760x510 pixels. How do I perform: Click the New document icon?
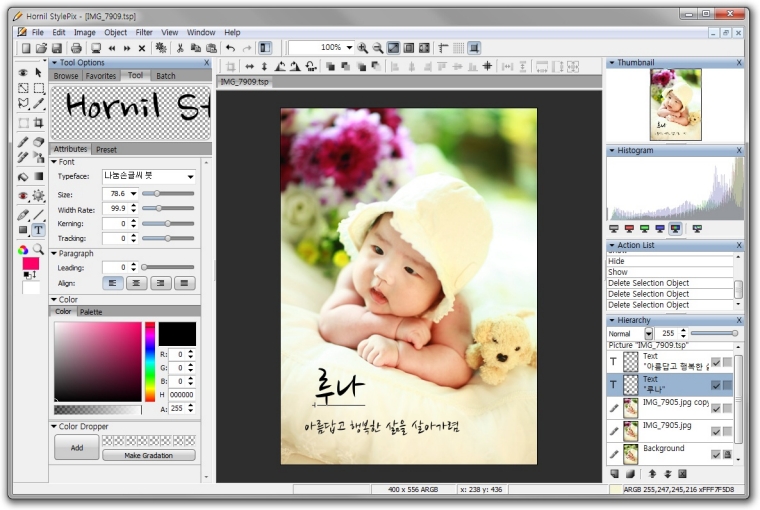pos(26,48)
